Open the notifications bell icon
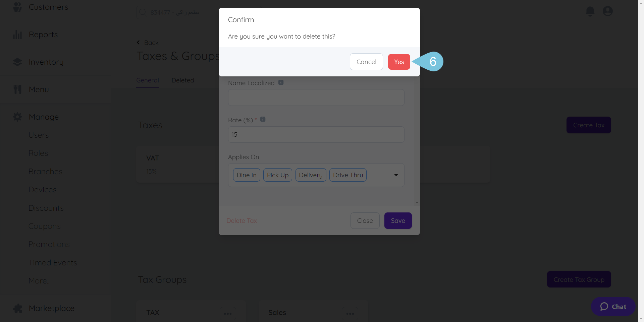Viewport: 644px width, 322px height. pyautogui.click(x=590, y=11)
